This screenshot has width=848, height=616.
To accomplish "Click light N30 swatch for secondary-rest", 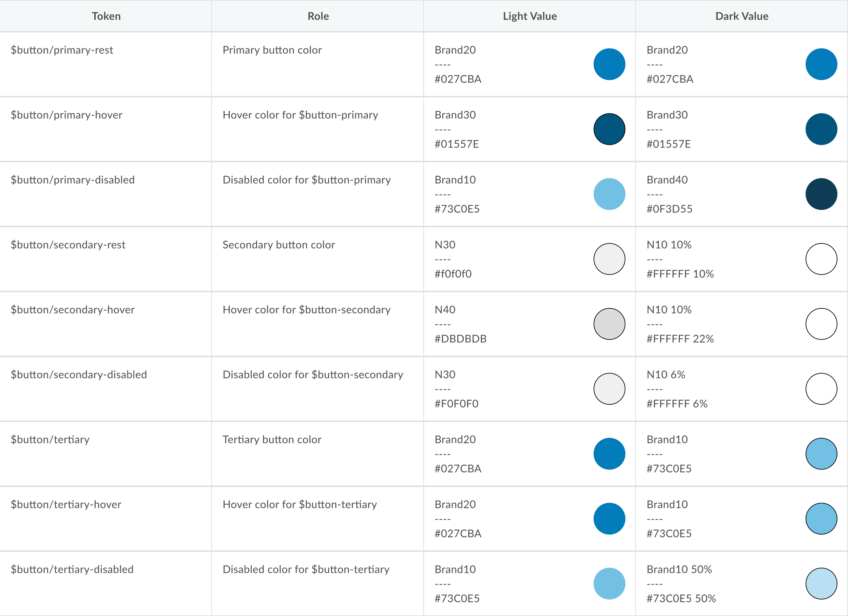I will 609,259.
